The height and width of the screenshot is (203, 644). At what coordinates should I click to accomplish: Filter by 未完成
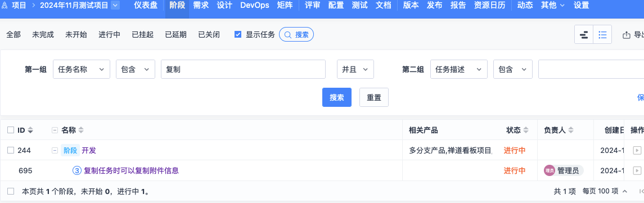coord(43,35)
